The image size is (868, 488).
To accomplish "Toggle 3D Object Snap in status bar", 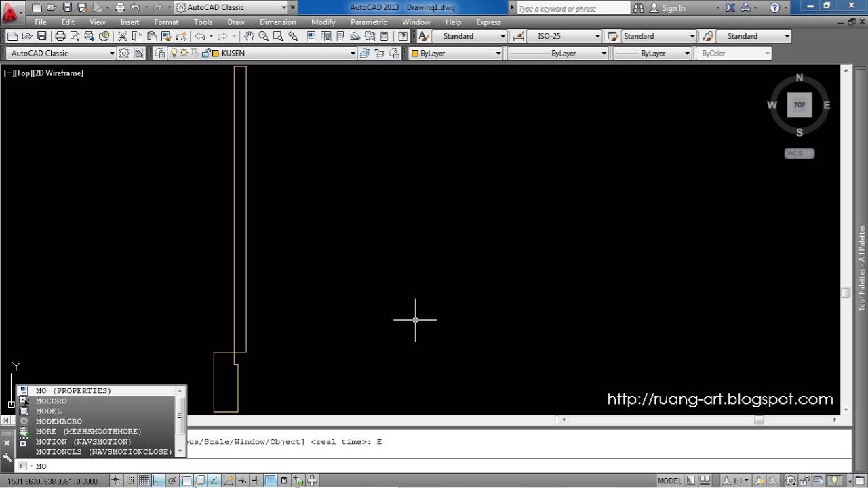I will point(201,481).
